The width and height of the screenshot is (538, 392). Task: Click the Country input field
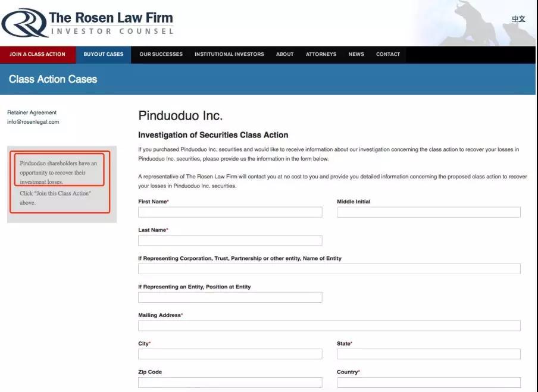coord(428,382)
